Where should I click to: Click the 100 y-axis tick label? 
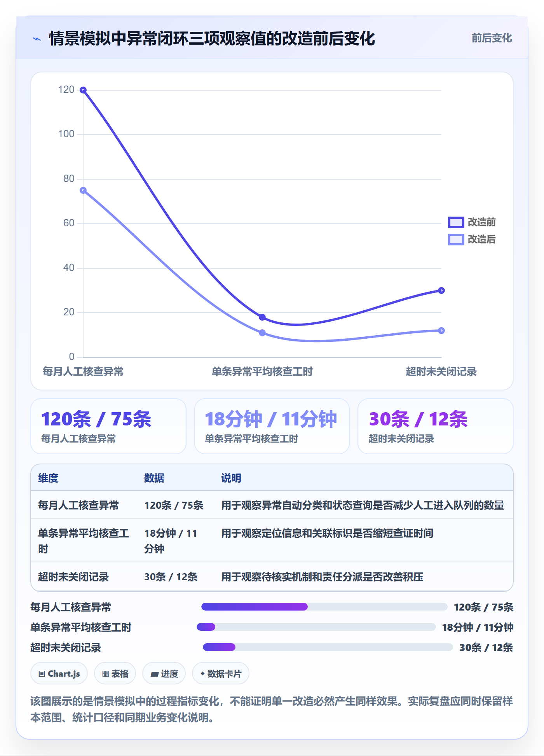(x=66, y=134)
